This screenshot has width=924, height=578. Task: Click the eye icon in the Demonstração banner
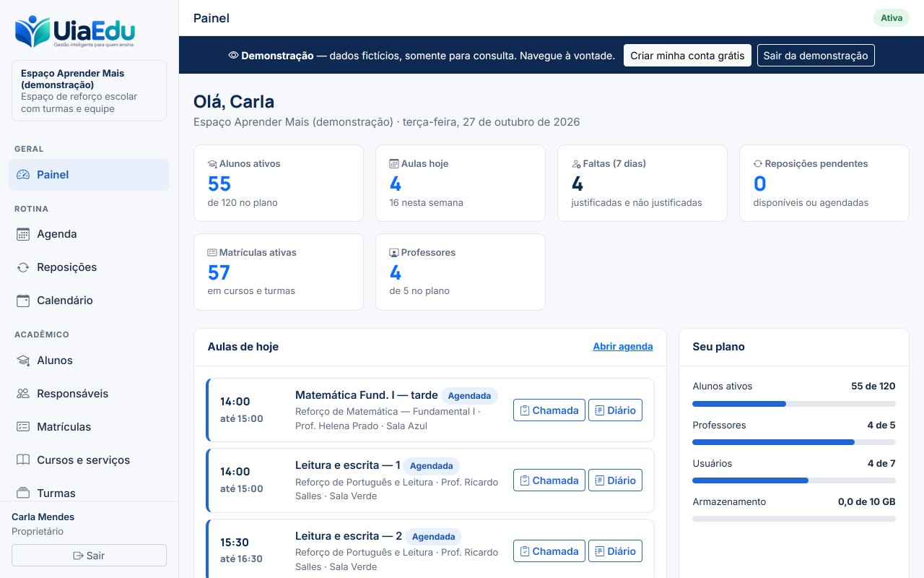pos(233,56)
